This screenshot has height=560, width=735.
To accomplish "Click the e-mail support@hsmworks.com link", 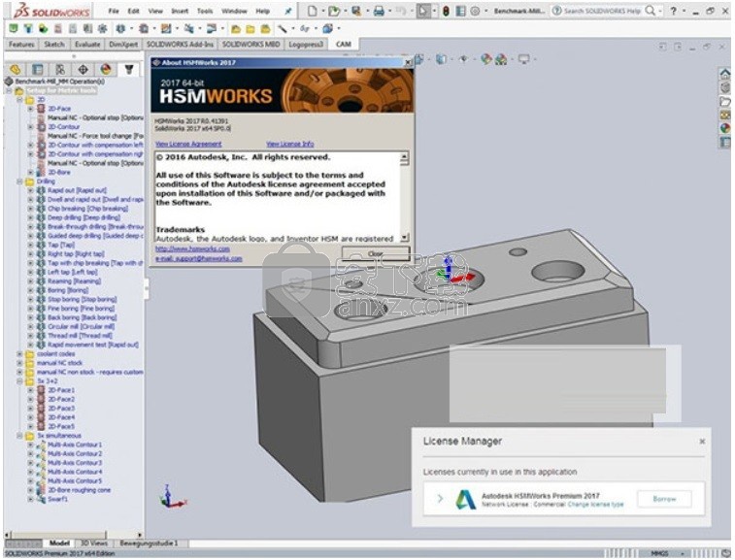I will coord(199,258).
